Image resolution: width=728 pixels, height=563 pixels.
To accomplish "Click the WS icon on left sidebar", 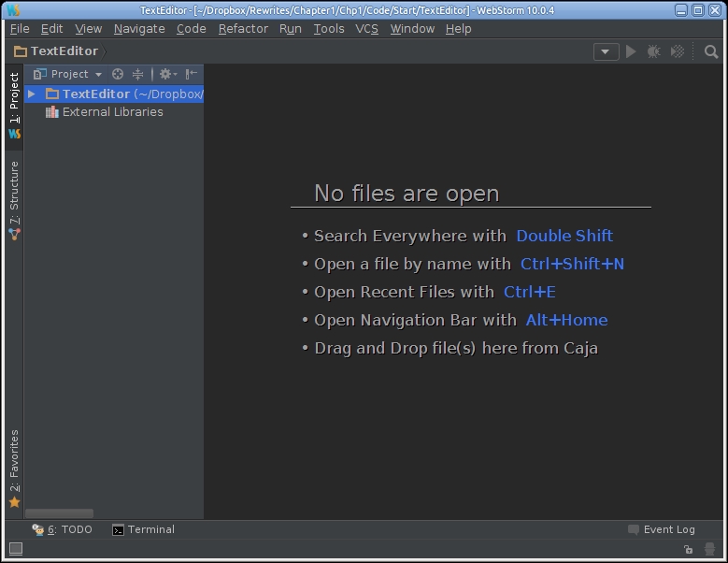I will coord(14,134).
